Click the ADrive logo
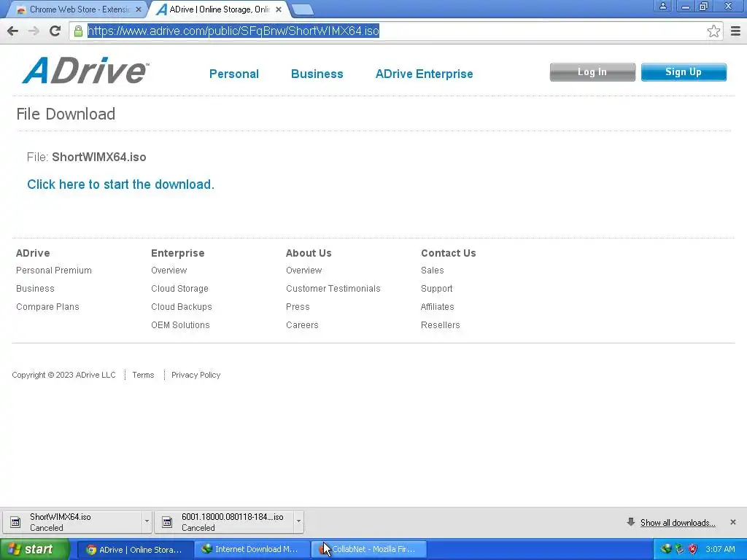 coord(86,71)
